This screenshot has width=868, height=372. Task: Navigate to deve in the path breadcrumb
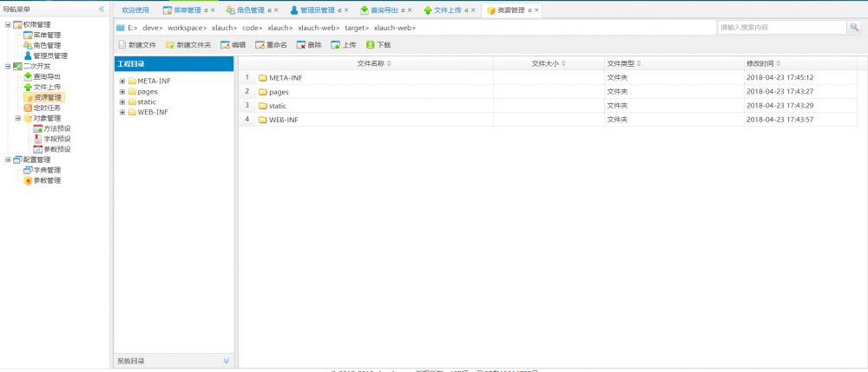point(151,28)
